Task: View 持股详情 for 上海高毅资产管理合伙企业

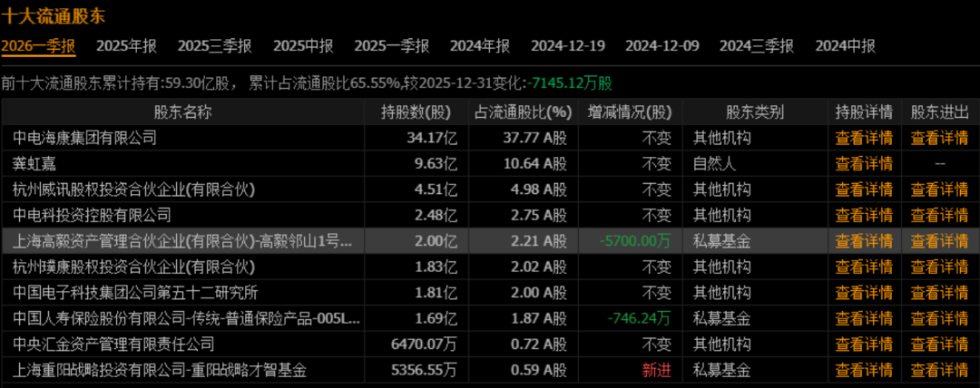Action: 865,241
